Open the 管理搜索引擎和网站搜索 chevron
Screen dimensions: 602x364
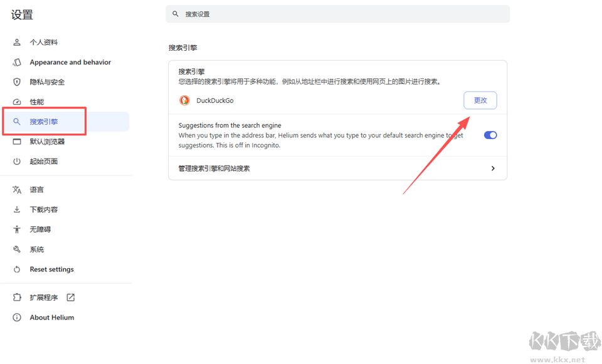(x=493, y=168)
